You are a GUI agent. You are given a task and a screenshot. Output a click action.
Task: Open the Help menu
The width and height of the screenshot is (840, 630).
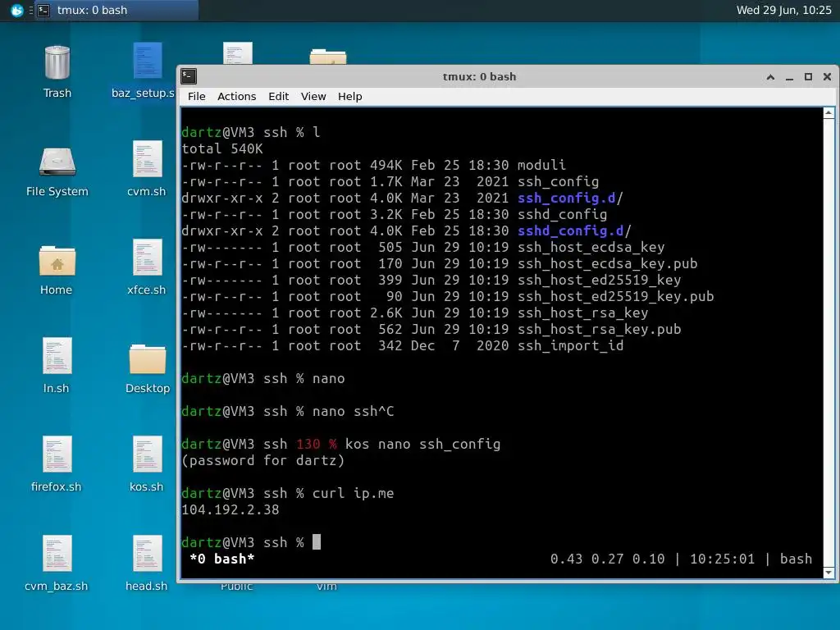[349, 97]
